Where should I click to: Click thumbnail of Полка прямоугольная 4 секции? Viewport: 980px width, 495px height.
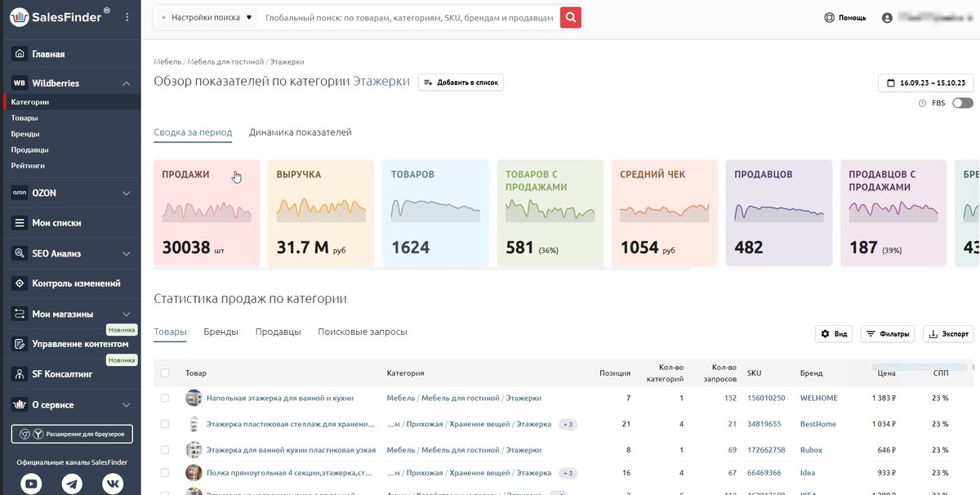(x=194, y=472)
